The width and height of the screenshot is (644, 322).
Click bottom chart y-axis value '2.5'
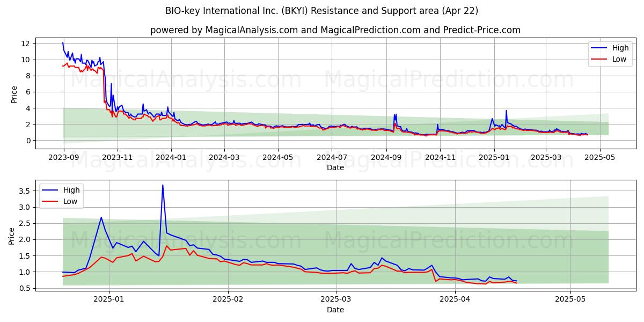[26, 223]
